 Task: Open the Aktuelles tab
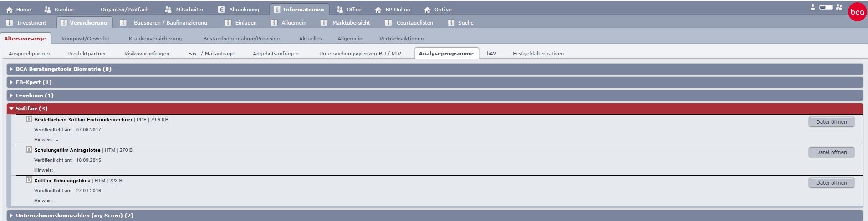click(x=311, y=39)
